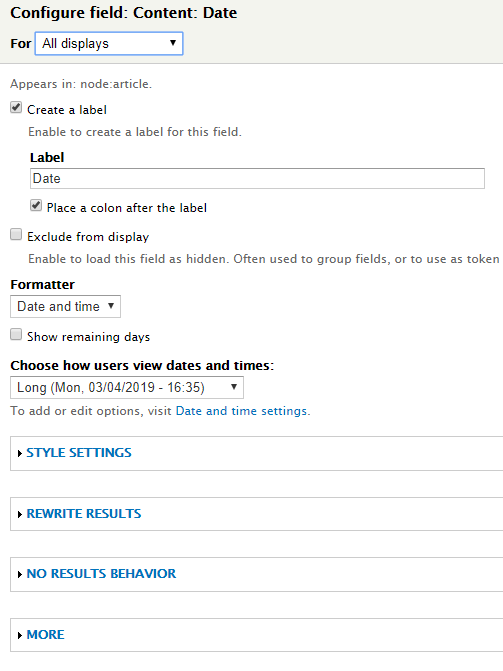Follow the Date and time settings link
This screenshot has height=671, width=503.
coord(241,411)
